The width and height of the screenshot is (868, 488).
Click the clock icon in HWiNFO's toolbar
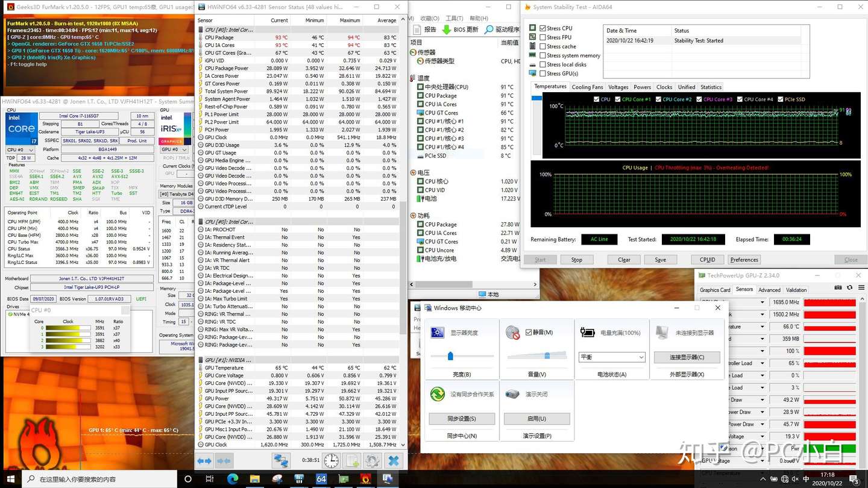point(331,460)
